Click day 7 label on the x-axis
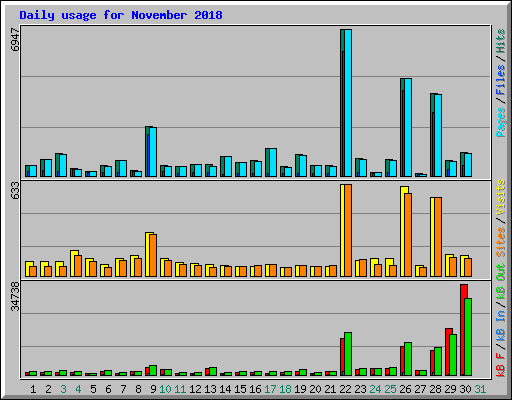Viewport: 512px width, 400px height. (123, 389)
